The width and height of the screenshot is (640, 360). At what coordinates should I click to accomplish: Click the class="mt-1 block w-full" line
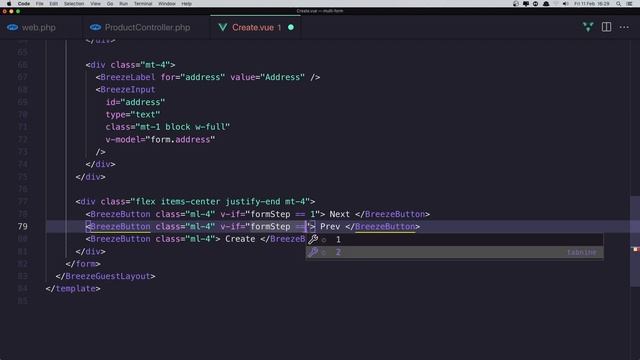click(x=167, y=127)
